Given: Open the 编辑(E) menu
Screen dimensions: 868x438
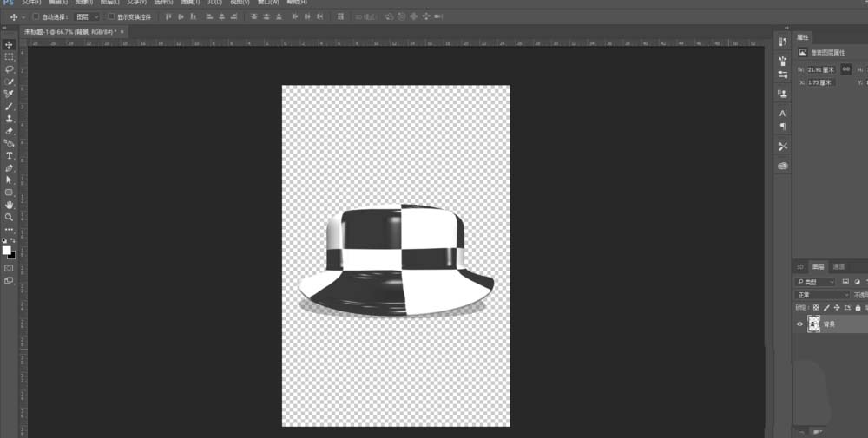Looking at the screenshot, I should (57, 3).
